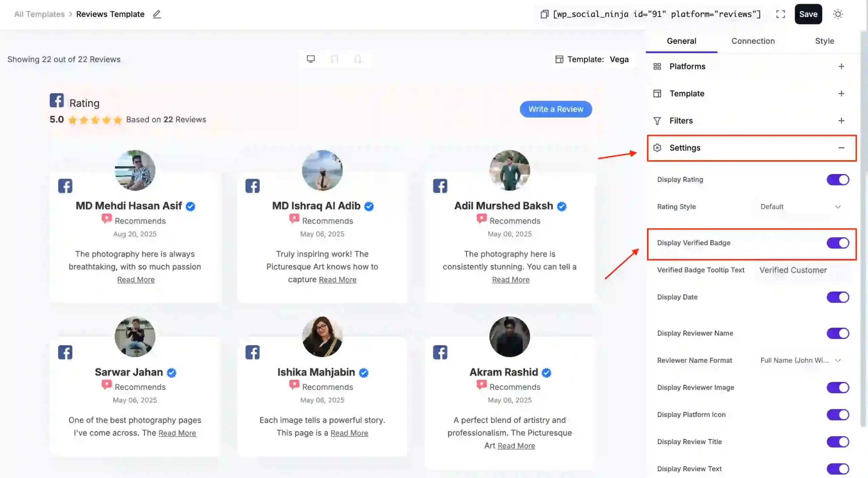
Task: Click the Settings gear icon
Action: point(657,148)
